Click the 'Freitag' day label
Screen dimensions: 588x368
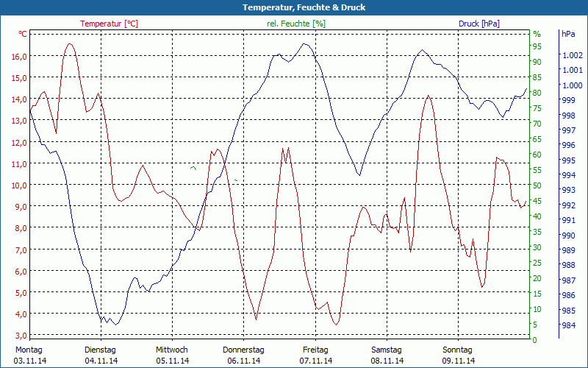[316, 350]
